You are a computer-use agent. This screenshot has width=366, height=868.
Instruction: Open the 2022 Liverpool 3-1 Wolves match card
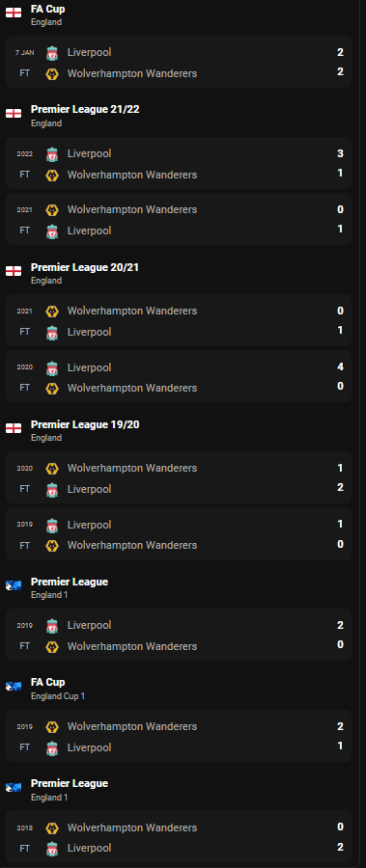179,163
